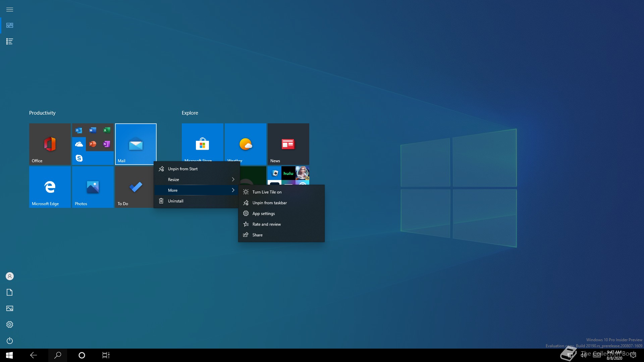Open Pictures from Start sidebar
644x362 pixels.
[10, 308]
